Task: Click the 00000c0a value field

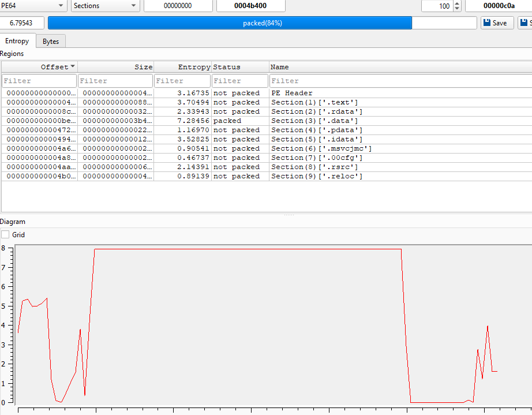Action: [x=499, y=6]
